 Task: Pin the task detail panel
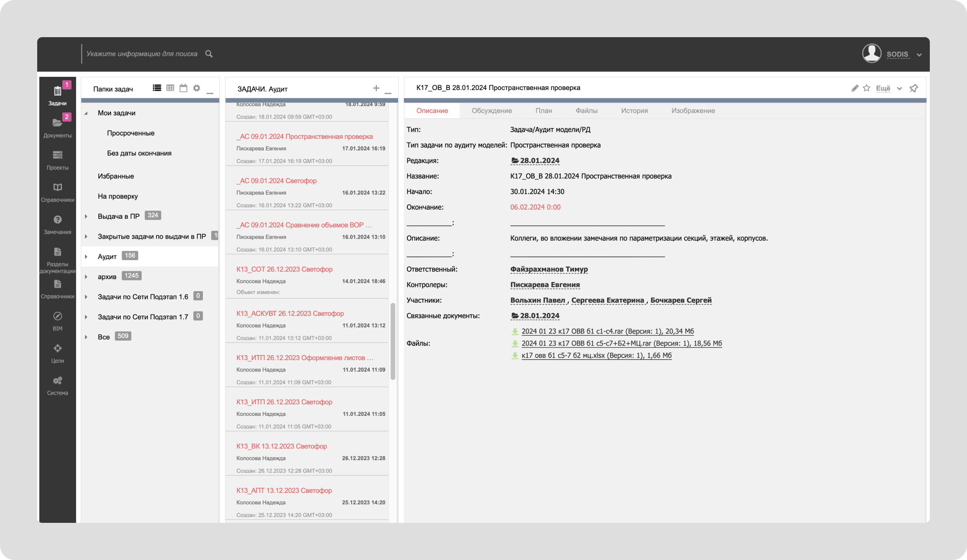point(914,88)
